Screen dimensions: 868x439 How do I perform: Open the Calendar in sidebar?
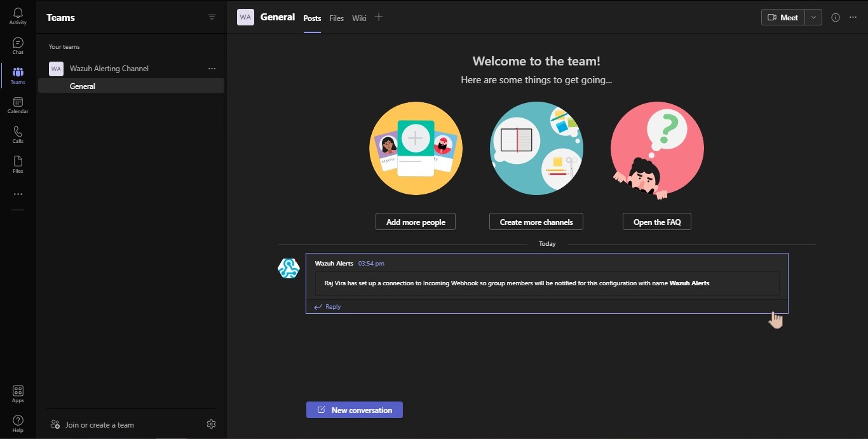coord(18,105)
